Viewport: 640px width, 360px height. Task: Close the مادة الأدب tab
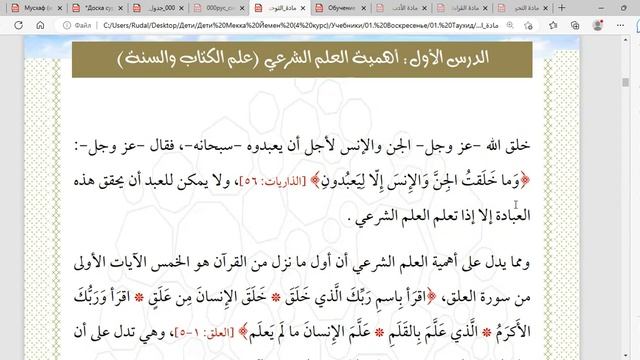pos(424,8)
